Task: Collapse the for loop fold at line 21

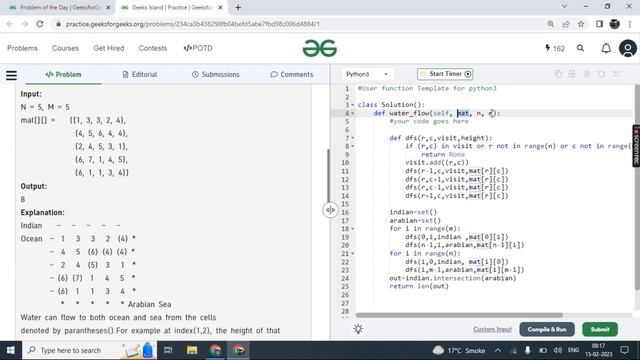Action: pyautogui.click(x=353, y=253)
